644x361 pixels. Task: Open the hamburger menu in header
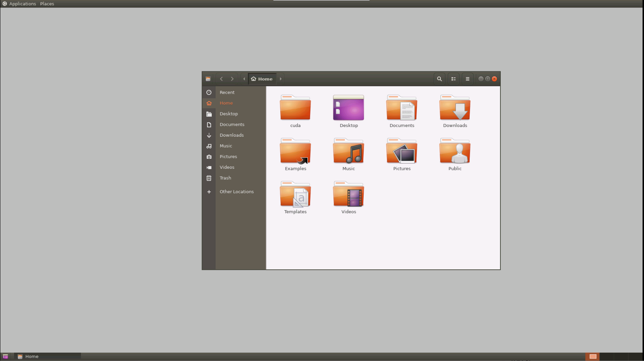[468, 79]
